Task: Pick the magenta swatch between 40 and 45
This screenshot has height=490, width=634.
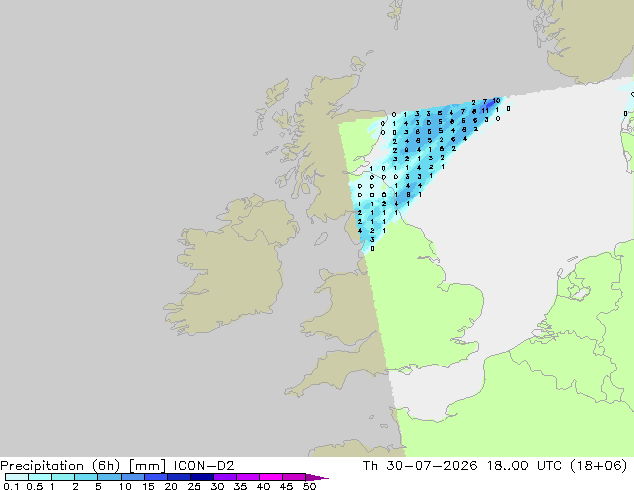Action: point(271,477)
